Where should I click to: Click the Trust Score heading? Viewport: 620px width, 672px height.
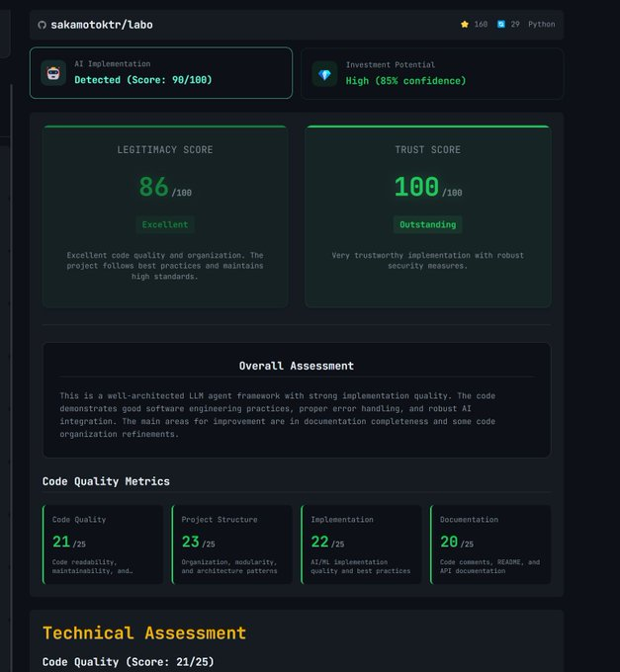(428, 149)
